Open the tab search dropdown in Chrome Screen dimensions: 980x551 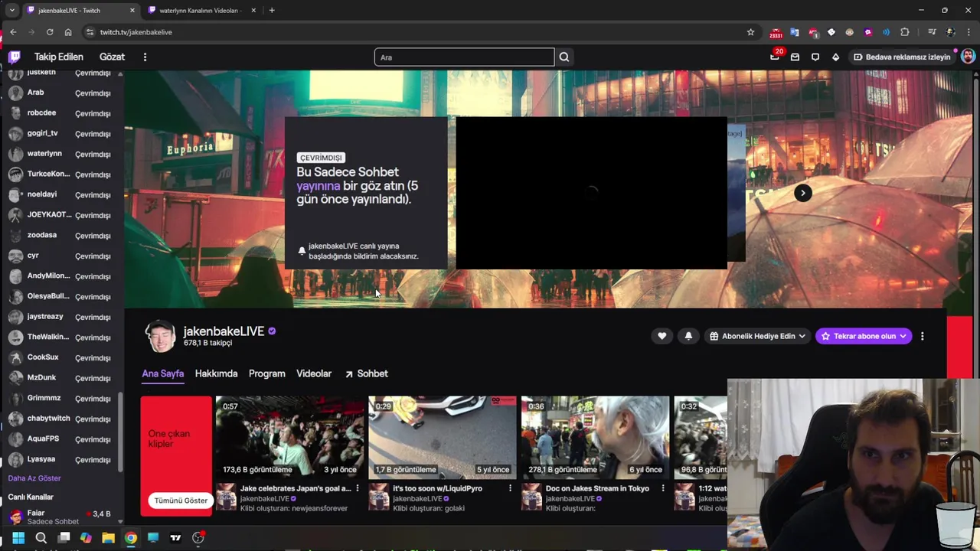pos(11,10)
